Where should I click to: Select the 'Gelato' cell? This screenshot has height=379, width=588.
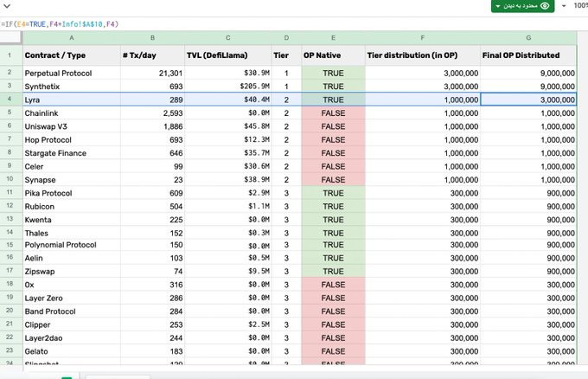(x=72, y=351)
